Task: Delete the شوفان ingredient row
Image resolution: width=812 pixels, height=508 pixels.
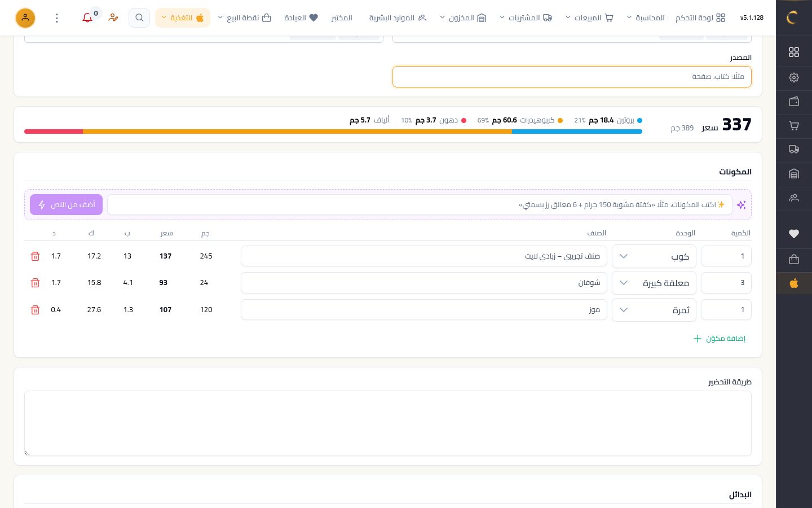Action: 35,283
